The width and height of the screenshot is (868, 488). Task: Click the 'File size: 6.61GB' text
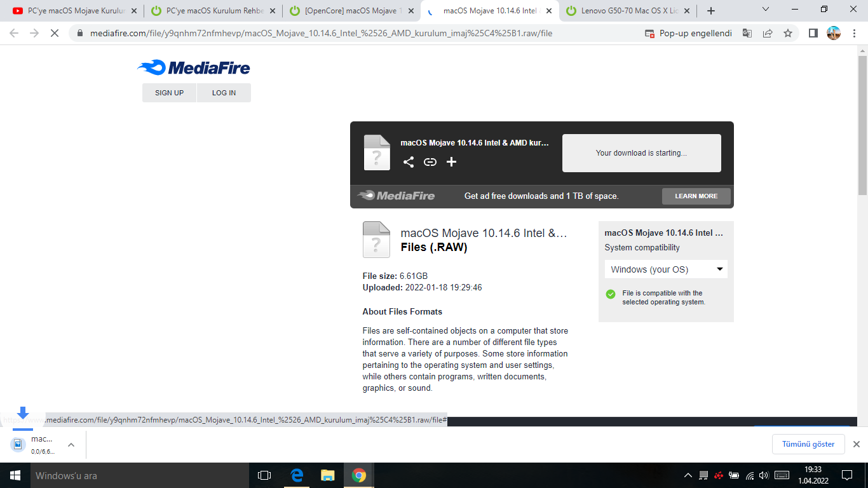[x=395, y=276]
